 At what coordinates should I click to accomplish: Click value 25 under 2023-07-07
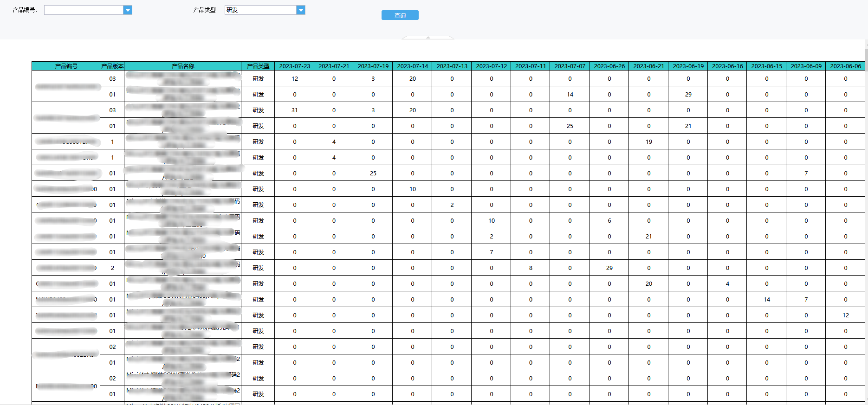point(570,126)
